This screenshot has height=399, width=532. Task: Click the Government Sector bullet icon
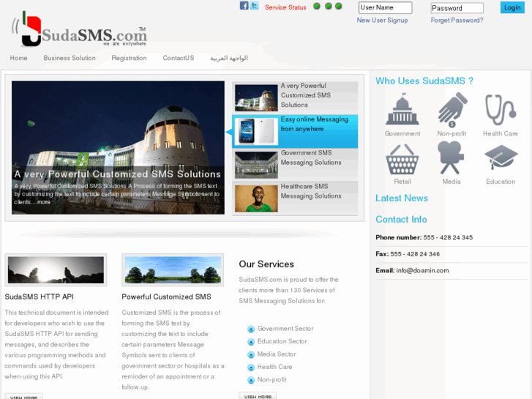[x=251, y=329]
